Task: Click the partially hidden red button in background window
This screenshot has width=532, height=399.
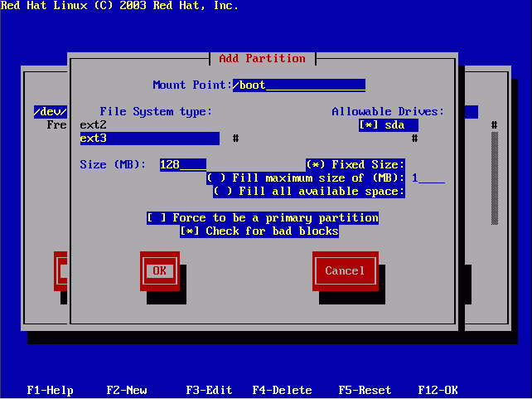Action: coord(60,271)
